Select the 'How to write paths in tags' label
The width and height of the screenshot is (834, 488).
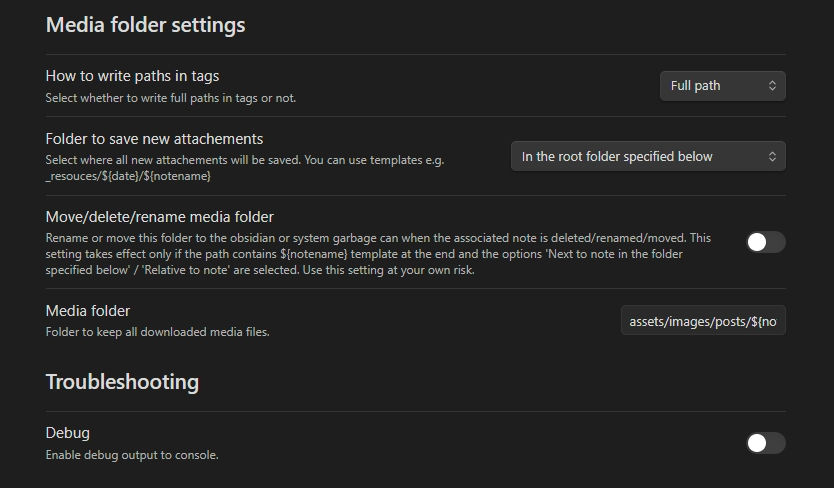[132, 76]
